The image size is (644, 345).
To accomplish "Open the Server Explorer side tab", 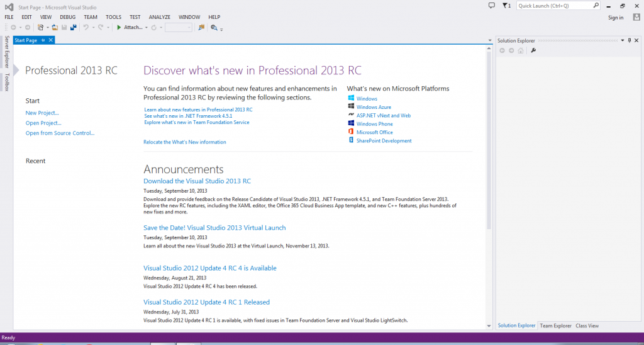I will (6, 52).
